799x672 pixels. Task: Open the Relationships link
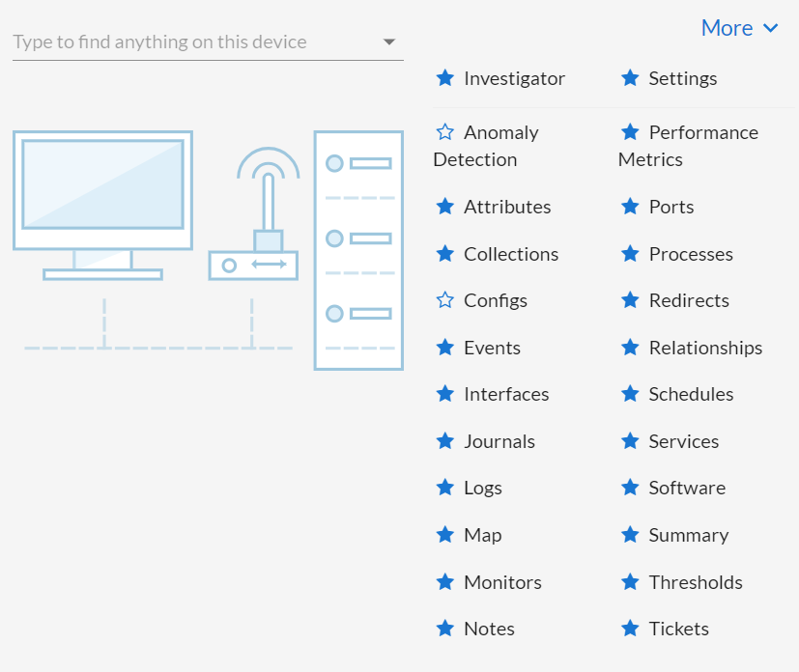[x=705, y=348]
